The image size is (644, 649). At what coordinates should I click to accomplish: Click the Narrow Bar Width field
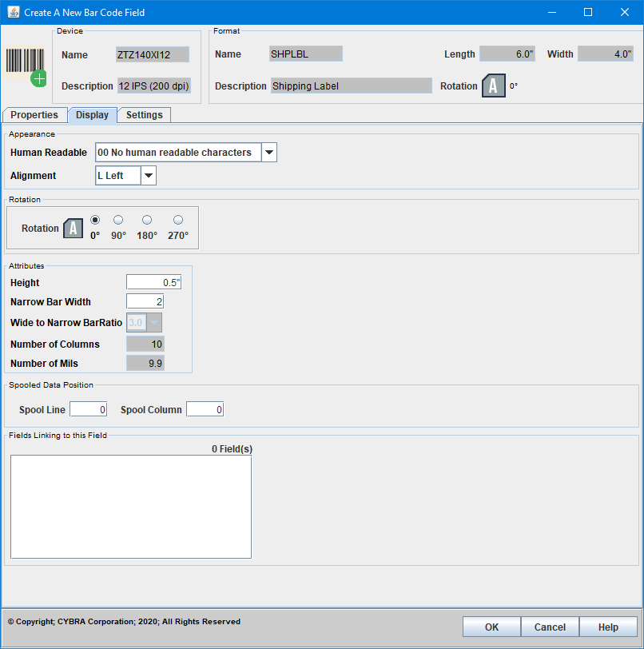click(145, 301)
